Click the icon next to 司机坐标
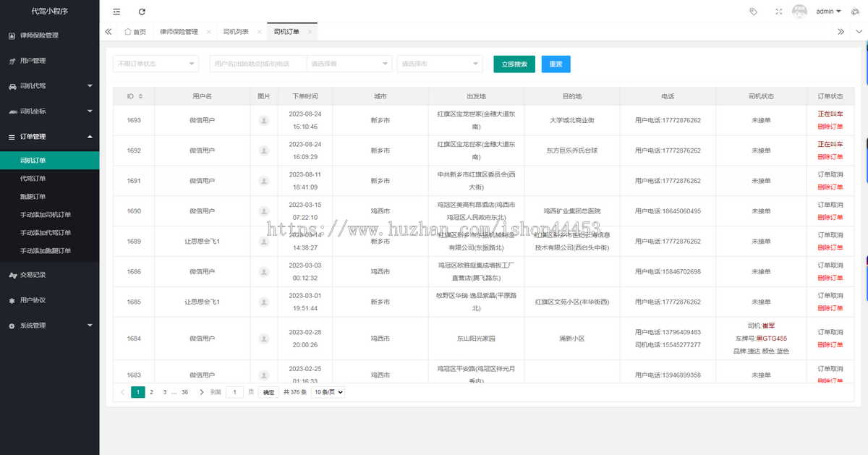The height and width of the screenshot is (455, 868). tap(12, 111)
